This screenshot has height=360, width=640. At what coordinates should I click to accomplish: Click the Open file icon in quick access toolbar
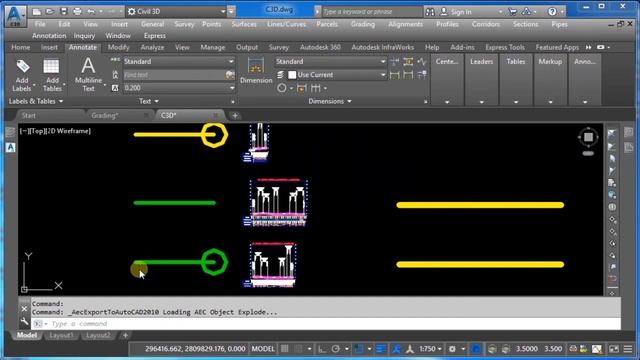[50, 11]
